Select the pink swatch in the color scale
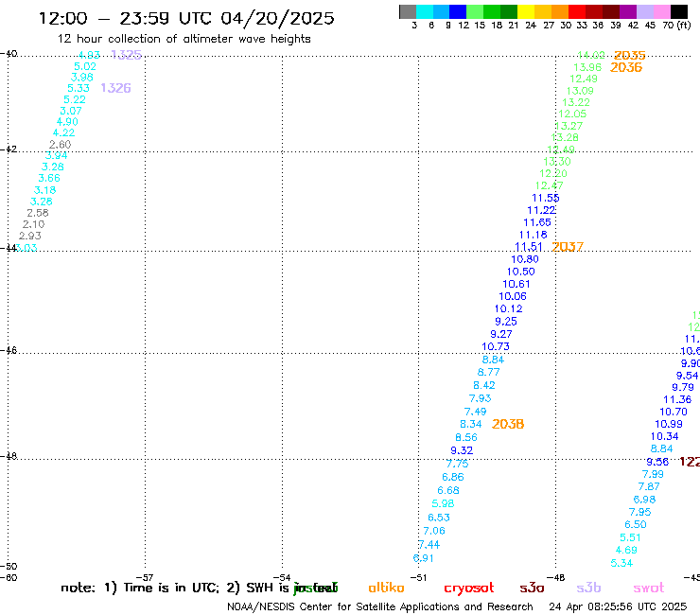Screen dimensions: 700x615 (662, 11)
